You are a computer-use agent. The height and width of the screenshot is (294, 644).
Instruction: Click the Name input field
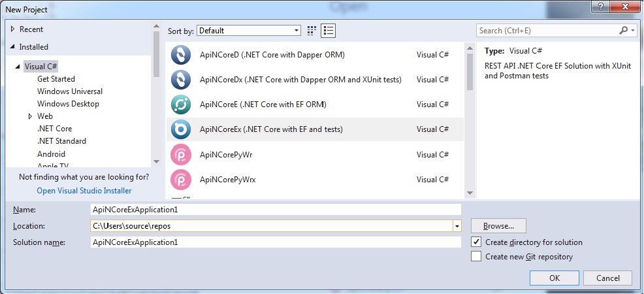[x=276, y=210]
